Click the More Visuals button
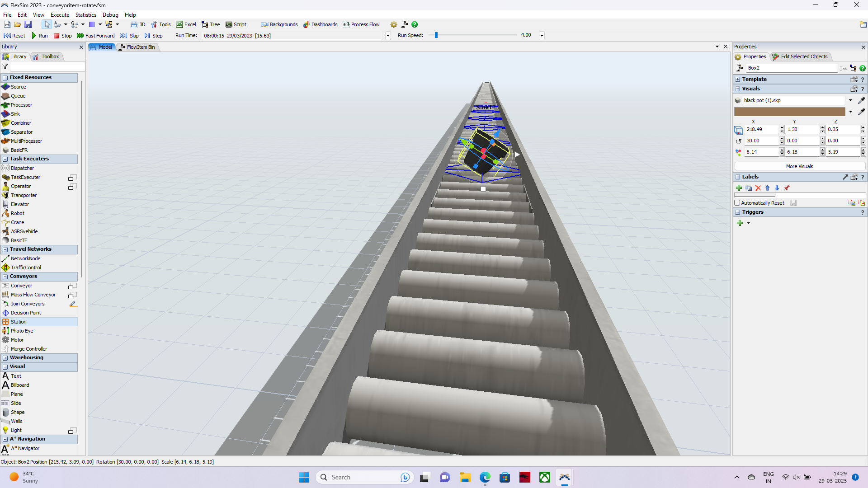868x488 pixels. [x=799, y=166]
